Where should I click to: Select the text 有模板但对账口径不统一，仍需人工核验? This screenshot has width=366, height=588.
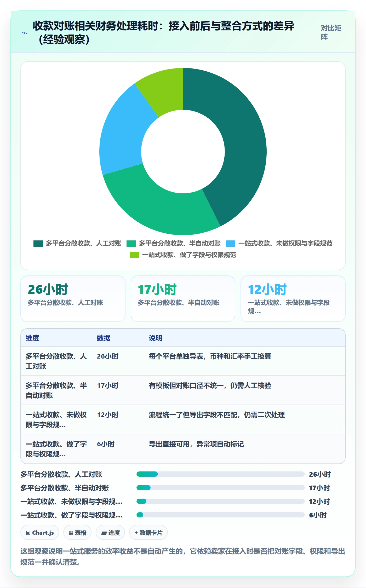click(210, 385)
